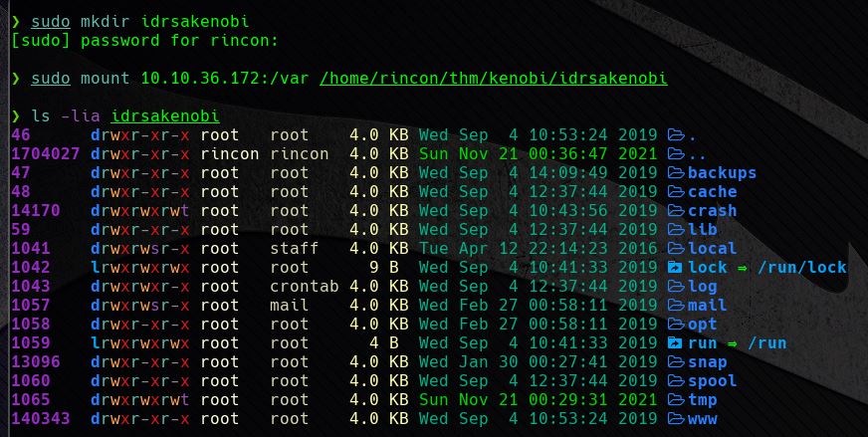Click the crontab group name in log row

[304, 287]
